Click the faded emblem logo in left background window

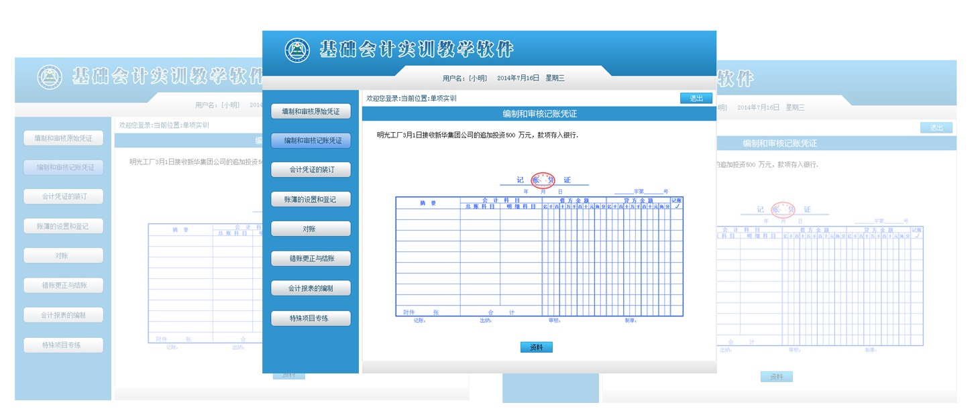point(49,78)
